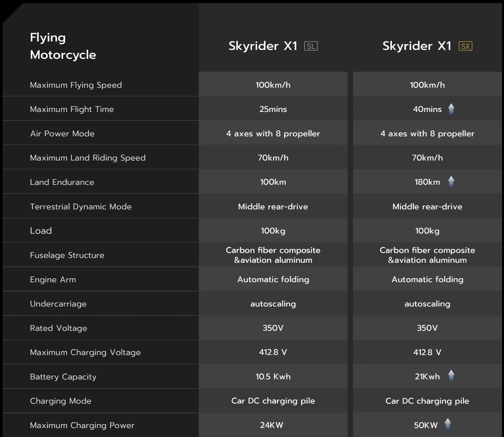The height and width of the screenshot is (437, 504).
Task: Select the Maximum Flight Time label
Action: [x=72, y=109]
